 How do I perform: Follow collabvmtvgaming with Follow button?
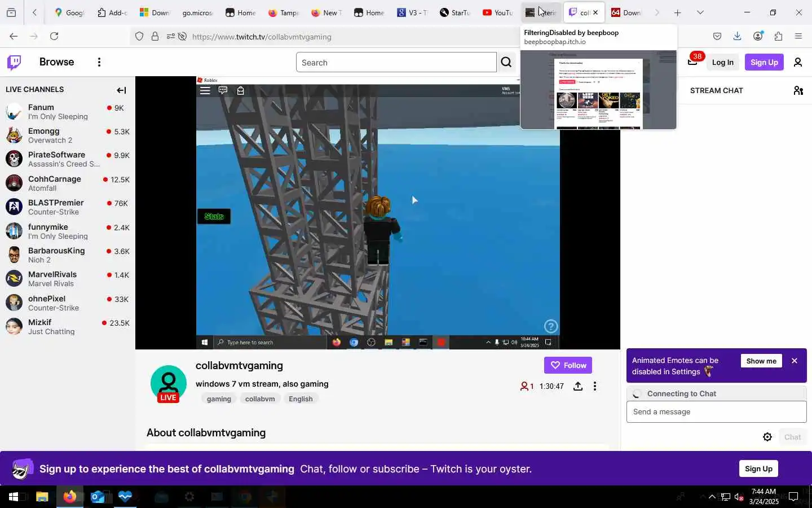[568, 365]
